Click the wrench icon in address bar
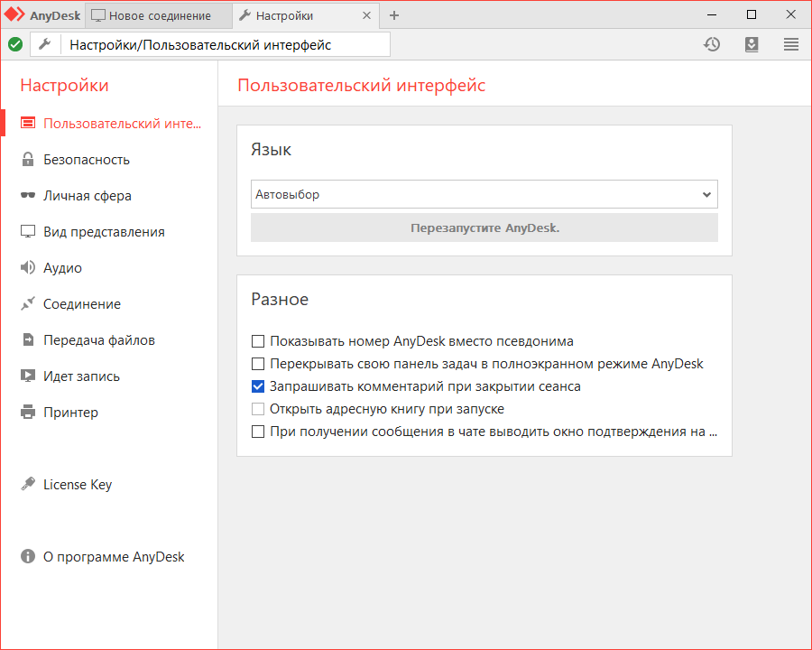 45,44
